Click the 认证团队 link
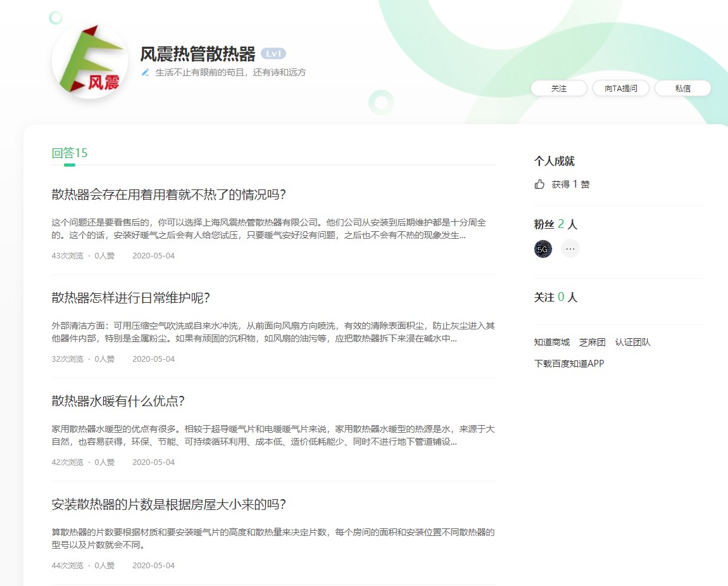The image size is (728, 586). coord(632,342)
